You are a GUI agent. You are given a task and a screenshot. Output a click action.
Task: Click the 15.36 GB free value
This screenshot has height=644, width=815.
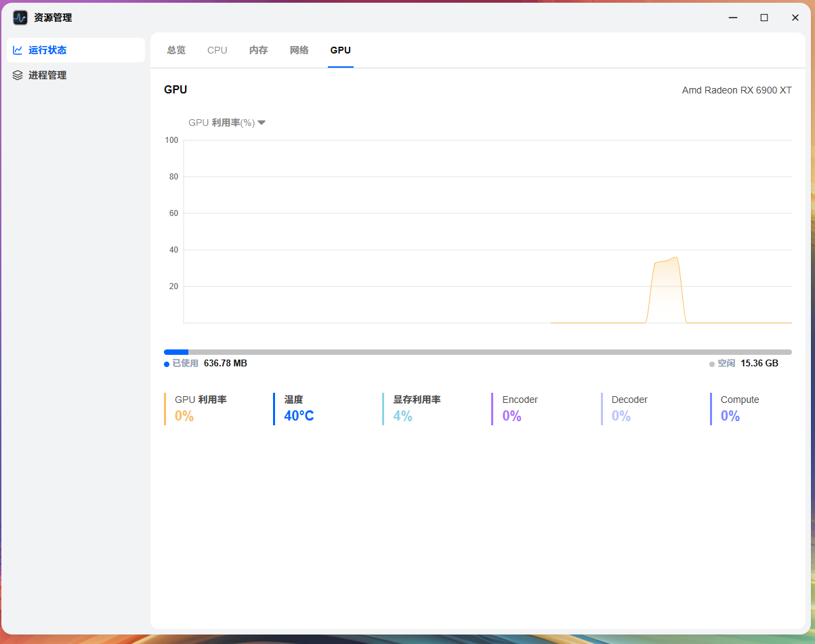click(x=759, y=364)
